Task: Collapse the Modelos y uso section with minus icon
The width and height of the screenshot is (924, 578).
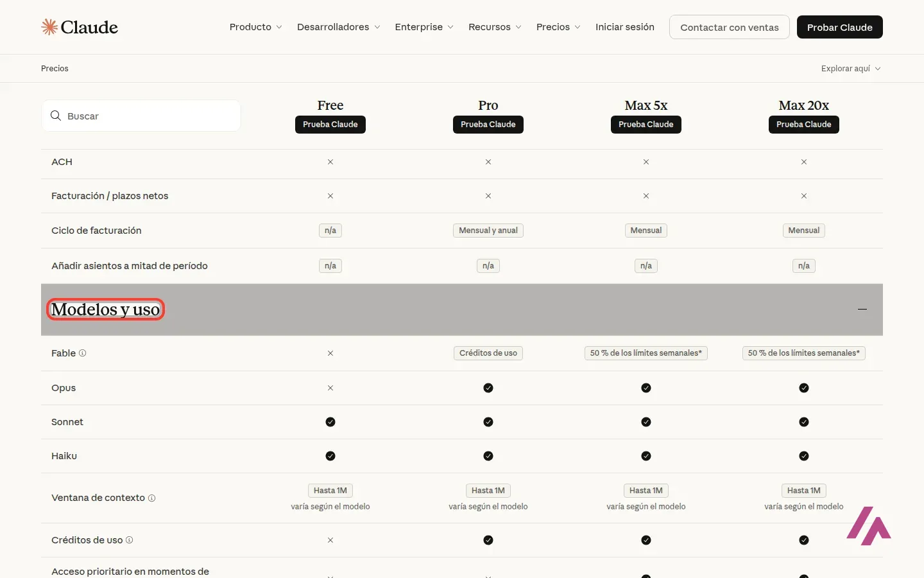Action: click(x=862, y=310)
